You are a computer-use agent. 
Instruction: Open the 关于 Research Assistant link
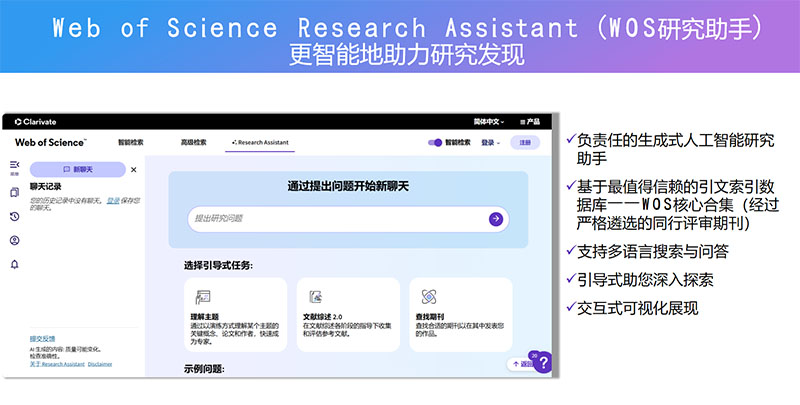pyautogui.click(x=57, y=364)
